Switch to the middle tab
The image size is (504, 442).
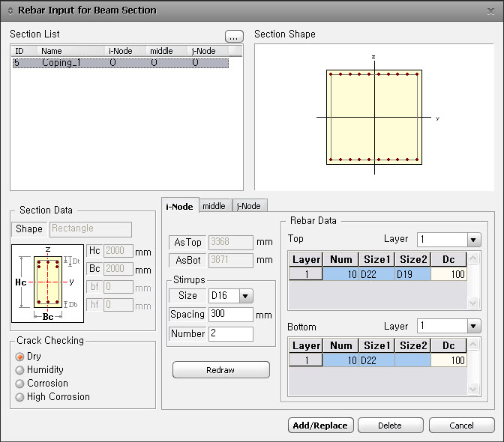pyautogui.click(x=214, y=206)
